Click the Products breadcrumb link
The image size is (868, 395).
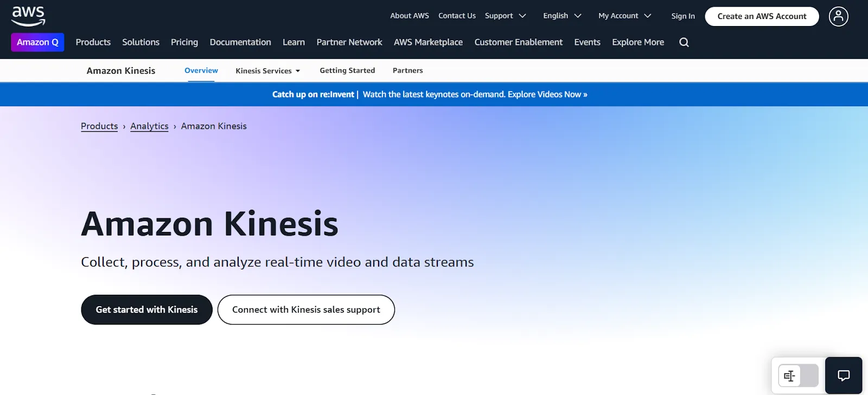[99, 126]
